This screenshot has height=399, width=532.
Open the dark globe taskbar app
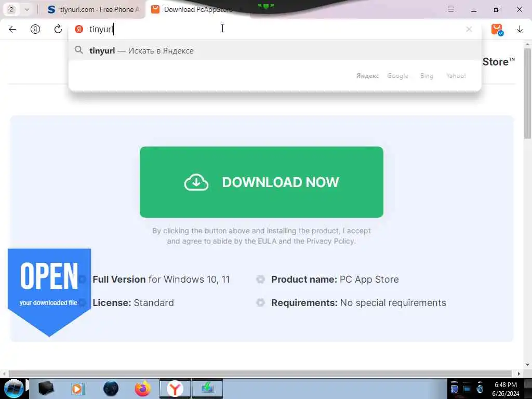pyautogui.click(x=111, y=389)
